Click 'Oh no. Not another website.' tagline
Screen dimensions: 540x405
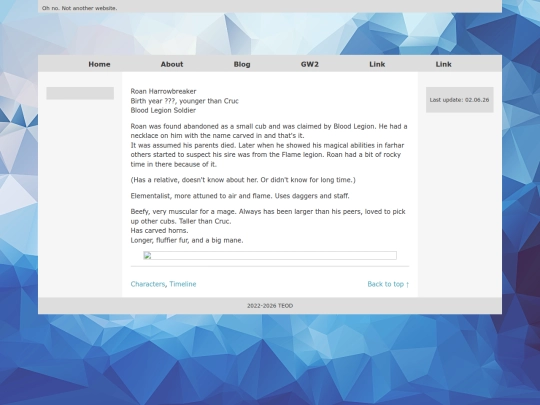[x=79, y=8]
